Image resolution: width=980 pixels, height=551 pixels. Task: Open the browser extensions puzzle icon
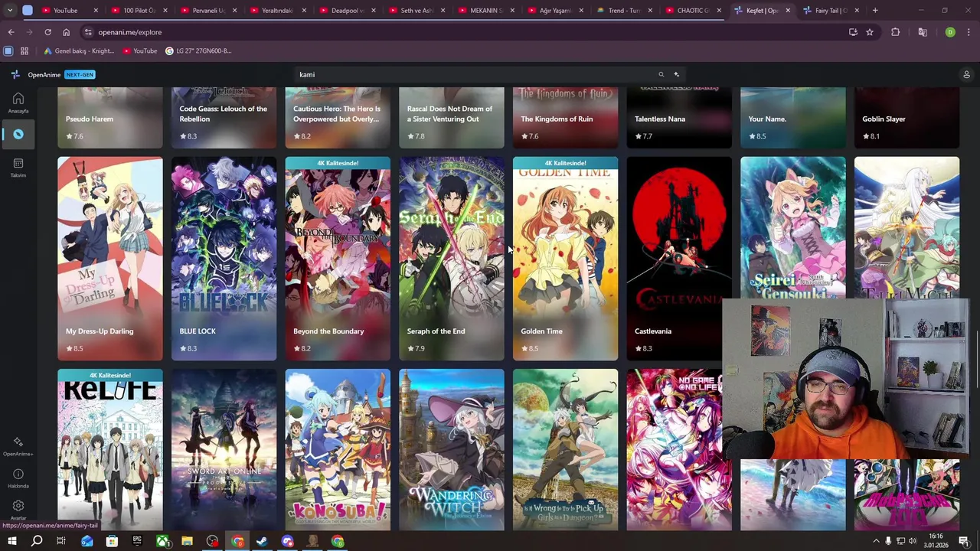point(895,32)
